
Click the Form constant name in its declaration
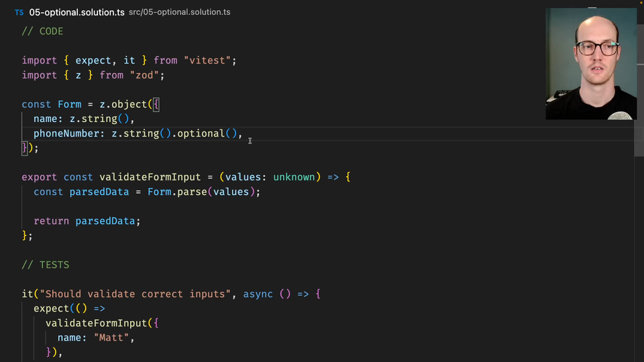click(x=70, y=105)
